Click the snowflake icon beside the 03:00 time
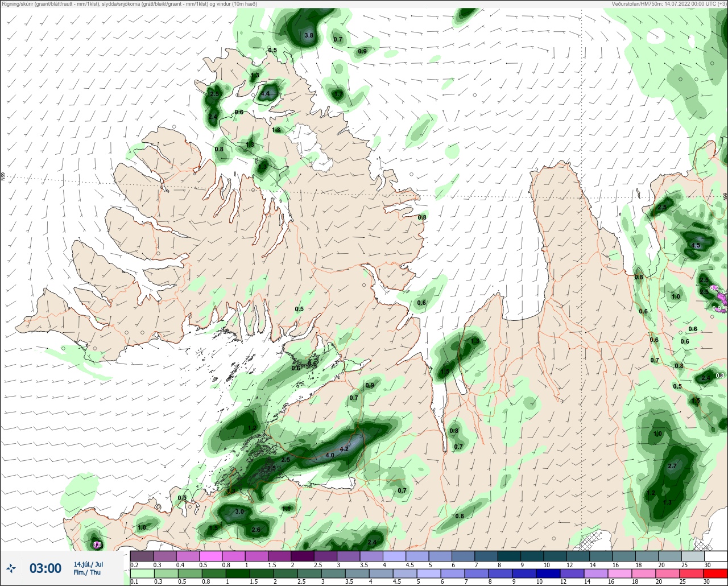The image size is (728, 586). (x=11, y=568)
